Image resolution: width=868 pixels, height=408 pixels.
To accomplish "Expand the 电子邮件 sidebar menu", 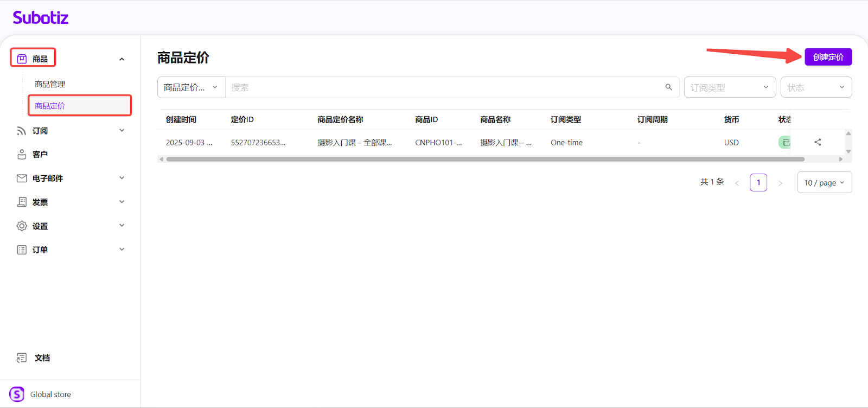I will [x=122, y=178].
